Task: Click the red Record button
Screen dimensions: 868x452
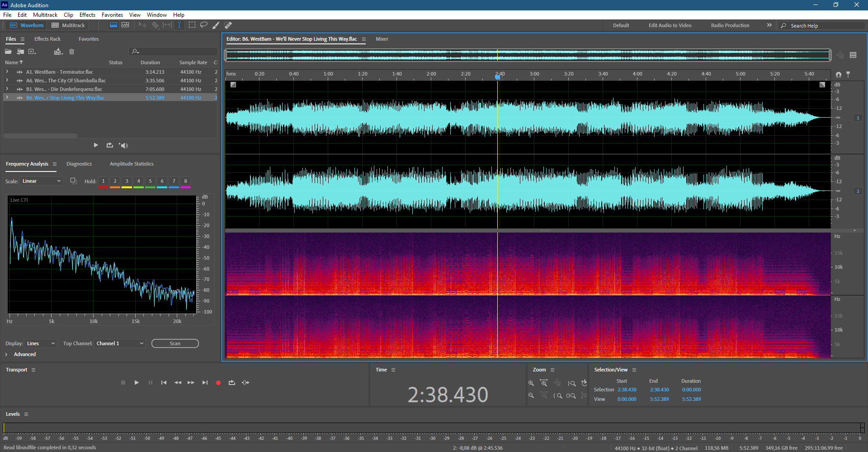Action: point(218,383)
